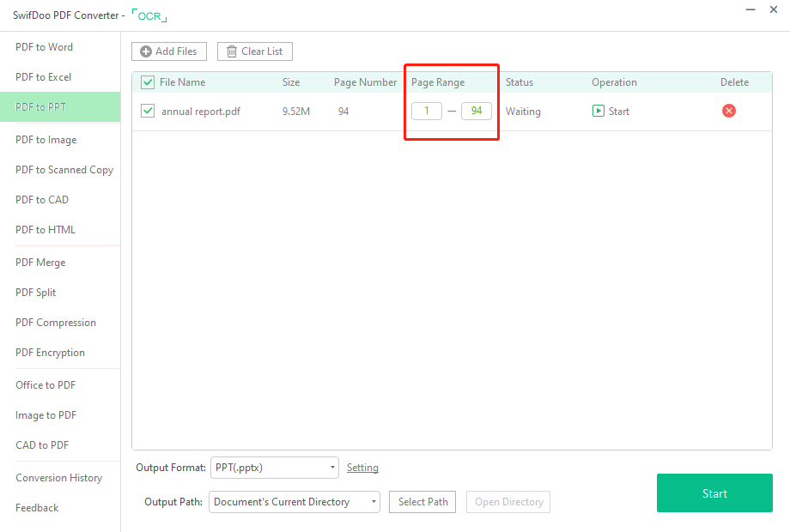Click the Clear List button
Image resolution: width=790 pixels, height=532 pixels.
[x=255, y=51]
